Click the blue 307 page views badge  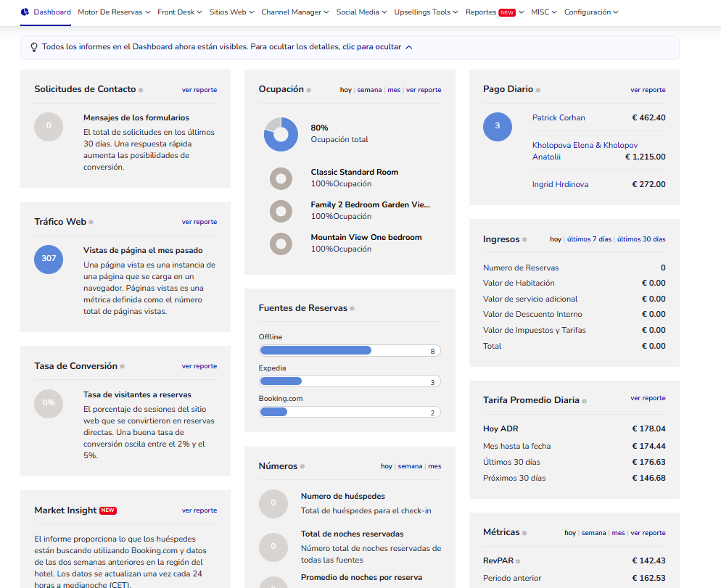click(x=49, y=259)
